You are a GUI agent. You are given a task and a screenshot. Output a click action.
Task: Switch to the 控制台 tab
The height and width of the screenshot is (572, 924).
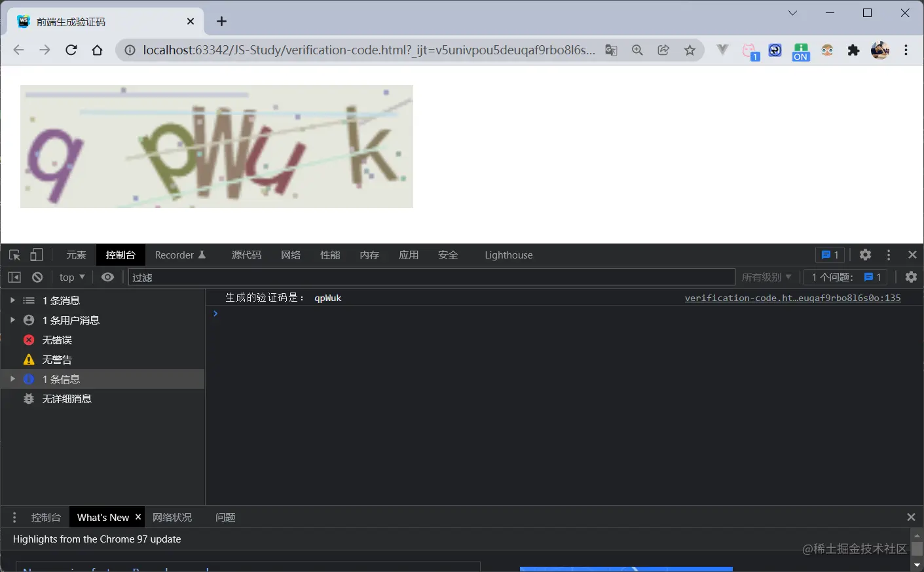(120, 255)
